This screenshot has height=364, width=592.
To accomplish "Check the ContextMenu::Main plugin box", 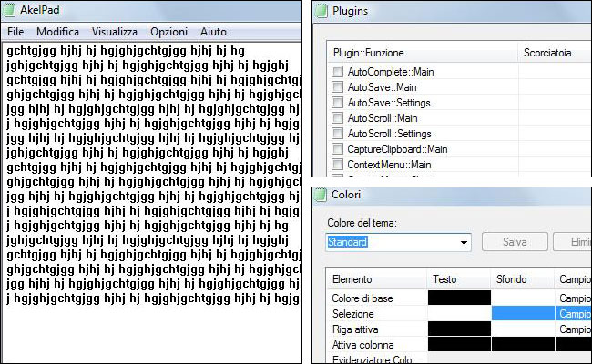I will pyautogui.click(x=338, y=165).
